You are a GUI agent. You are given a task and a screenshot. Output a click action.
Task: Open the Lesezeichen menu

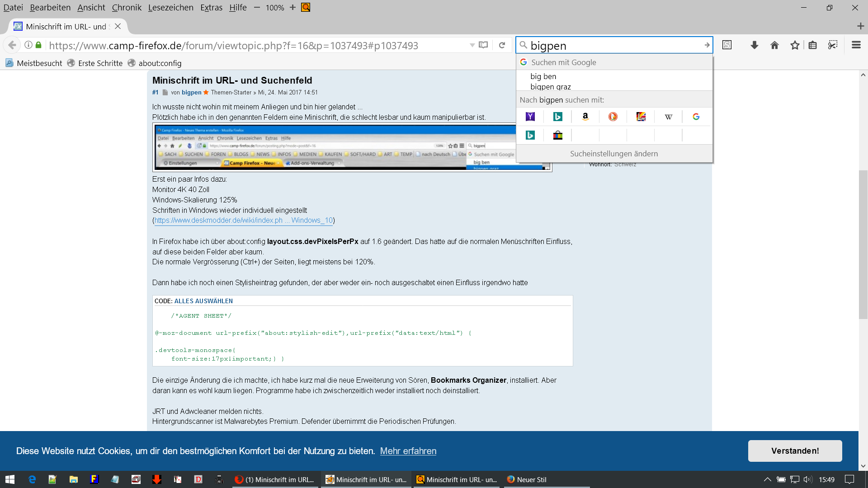(170, 8)
